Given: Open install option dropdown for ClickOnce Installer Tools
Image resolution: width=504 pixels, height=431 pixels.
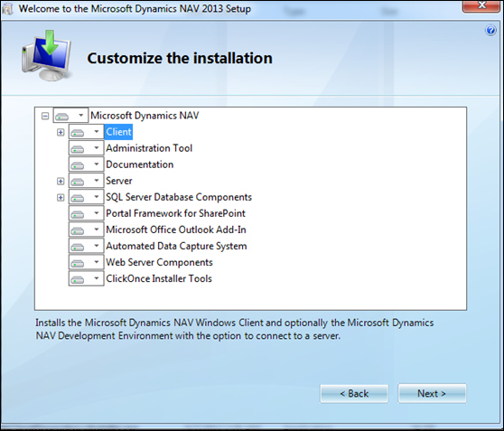Looking at the screenshot, I should [86, 278].
